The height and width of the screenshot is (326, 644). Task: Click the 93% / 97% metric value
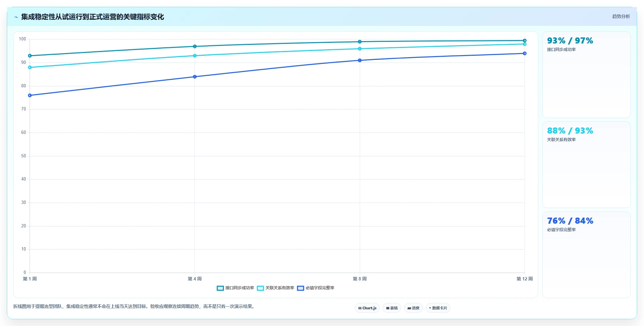pyautogui.click(x=570, y=41)
